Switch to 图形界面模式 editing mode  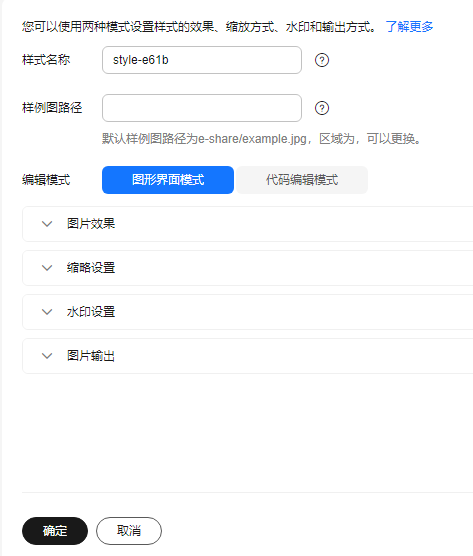(x=168, y=180)
